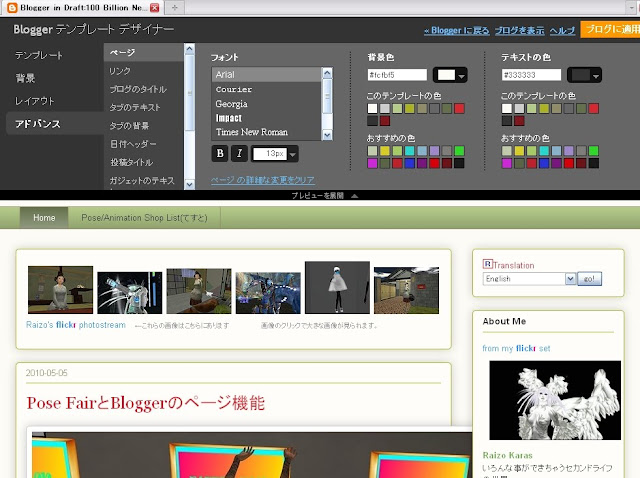Close the Blogger in Draft browser tab
Screen dimensions: 640x478
click(x=155, y=7)
